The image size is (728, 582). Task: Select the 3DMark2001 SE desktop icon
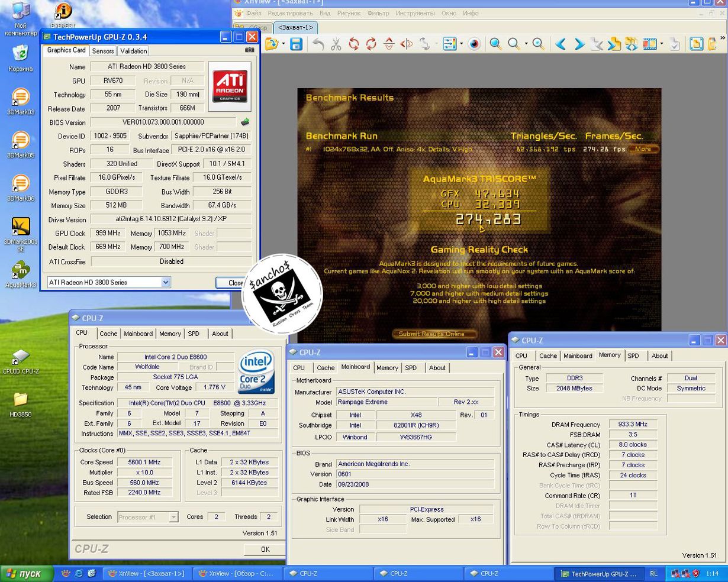[x=21, y=235]
